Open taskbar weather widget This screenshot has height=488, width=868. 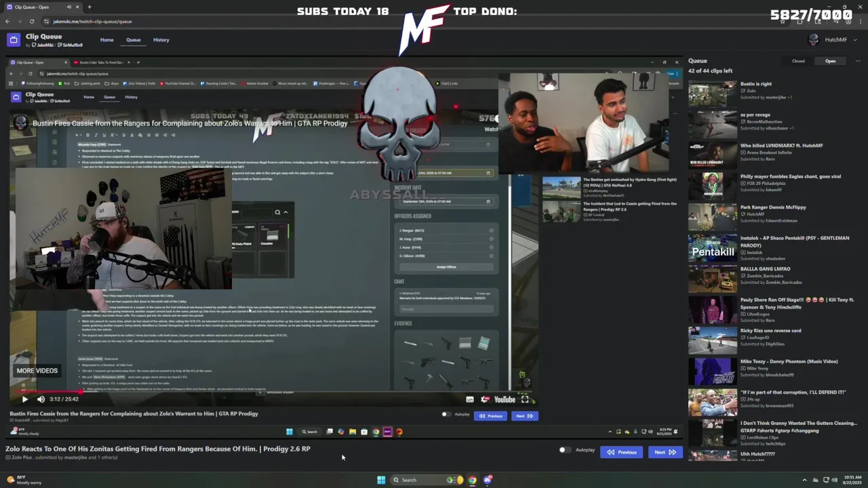click(x=24, y=480)
